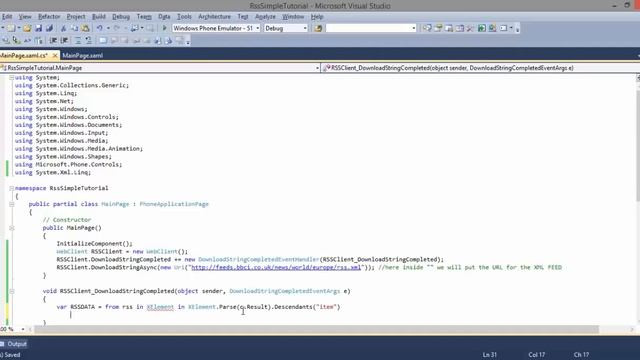Open toolbar options at the standard toolbar's end

point(518,29)
